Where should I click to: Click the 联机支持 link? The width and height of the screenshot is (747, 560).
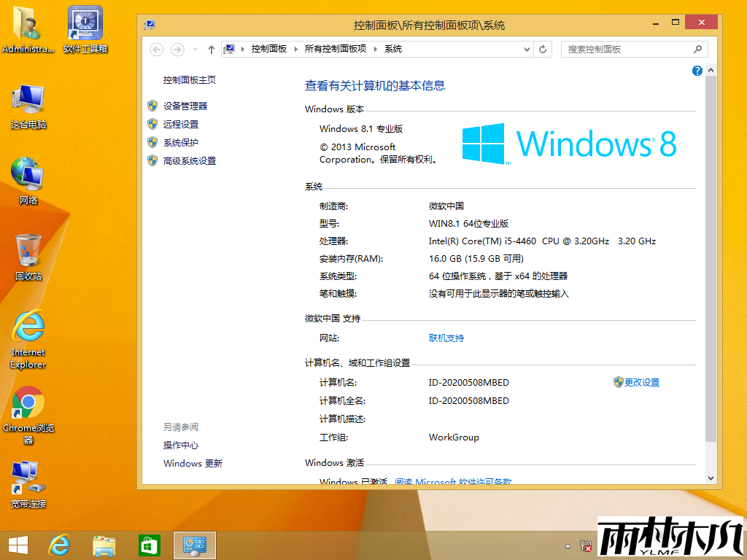coord(446,338)
